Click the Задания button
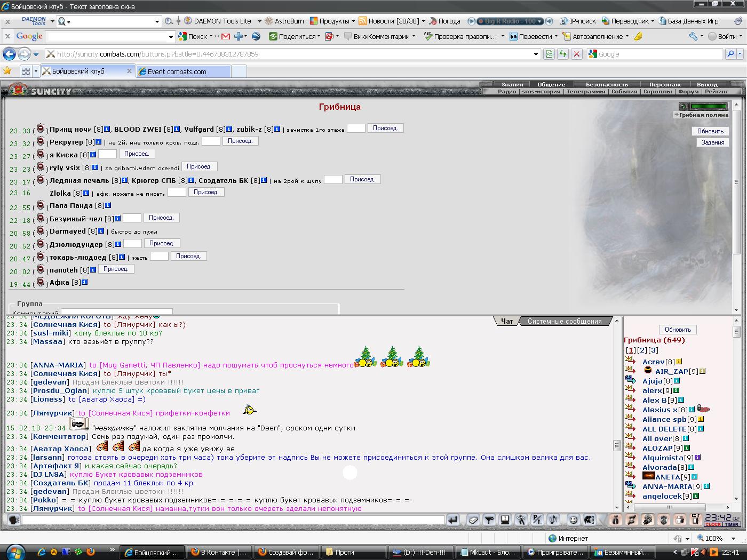The height and width of the screenshot is (560, 747). [x=712, y=142]
